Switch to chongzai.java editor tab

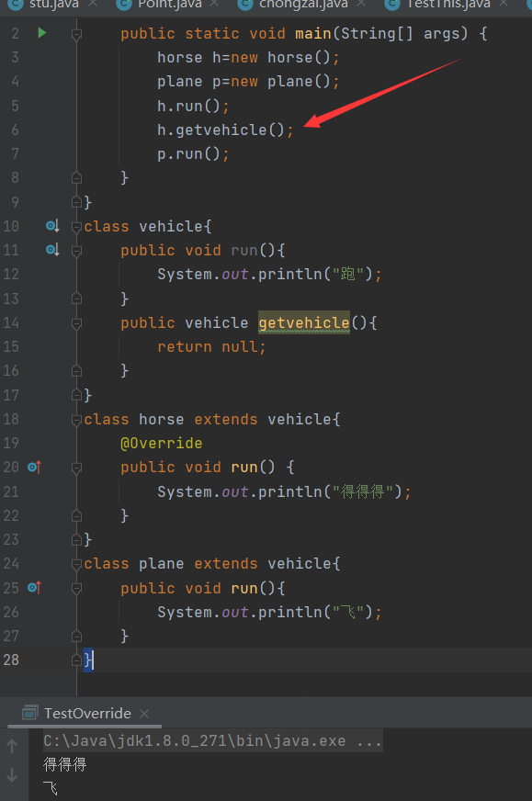[303, 5]
